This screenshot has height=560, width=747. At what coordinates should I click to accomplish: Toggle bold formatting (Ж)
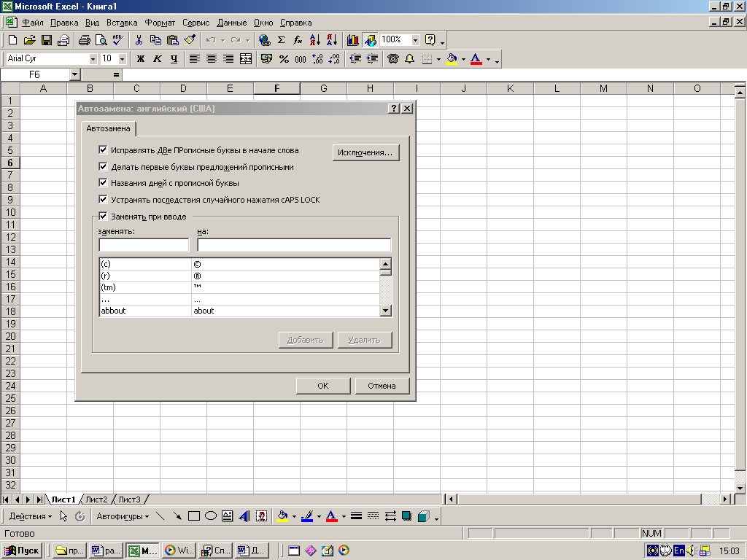click(x=141, y=59)
